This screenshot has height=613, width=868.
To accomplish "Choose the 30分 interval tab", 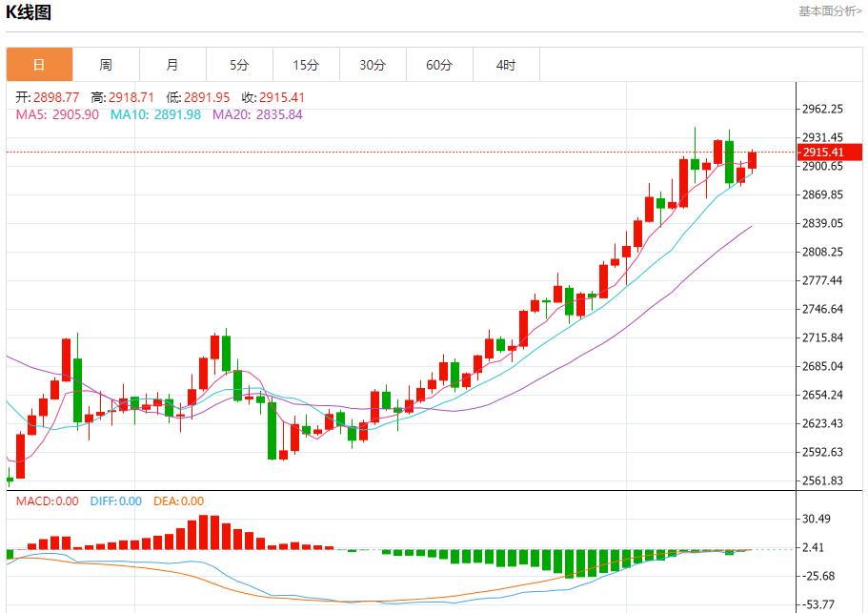I will pyautogui.click(x=373, y=65).
